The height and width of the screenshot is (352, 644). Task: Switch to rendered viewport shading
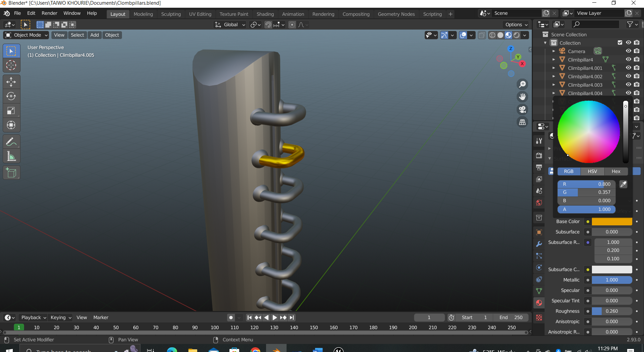[517, 35]
